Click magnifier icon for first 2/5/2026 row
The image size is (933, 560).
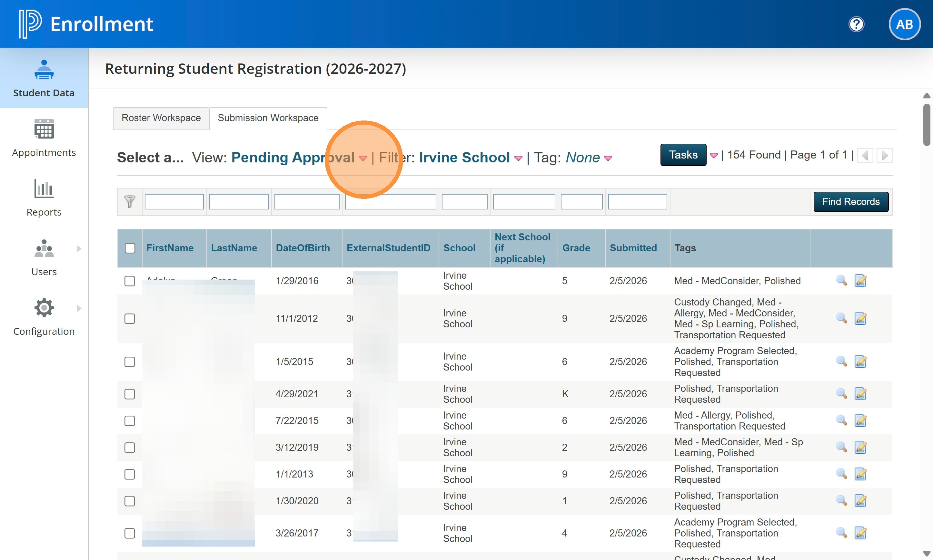[841, 280]
